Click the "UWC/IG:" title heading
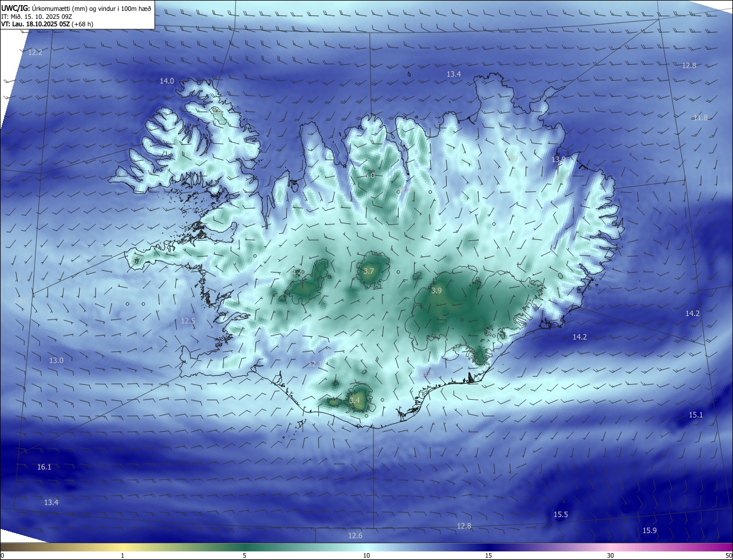Screen dimensions: 733x560 tap(15, 8)
